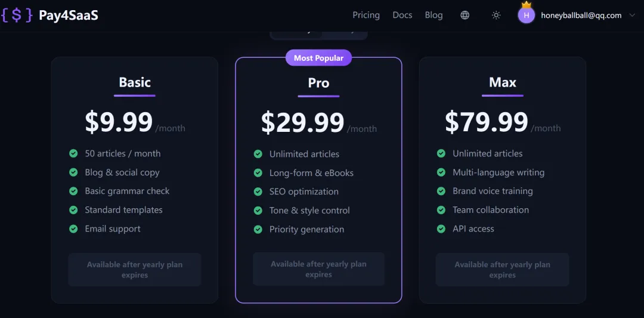The width and height of the screenshot is (644, 318).
Task: Click the Pay4SaaS brand name
Action: [68, 16]
